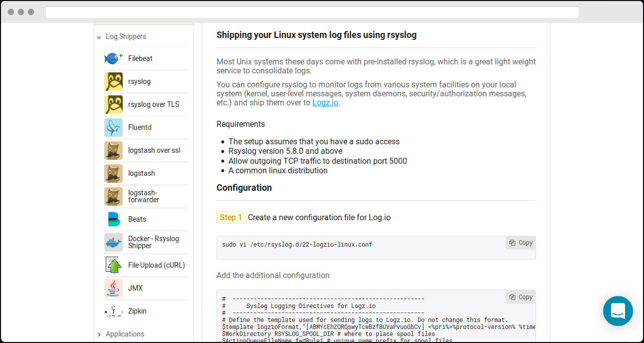Viewport: 644px width, 343px height.
Task: Copy the Syslog Logging Directives config
Action: point(521,297)
